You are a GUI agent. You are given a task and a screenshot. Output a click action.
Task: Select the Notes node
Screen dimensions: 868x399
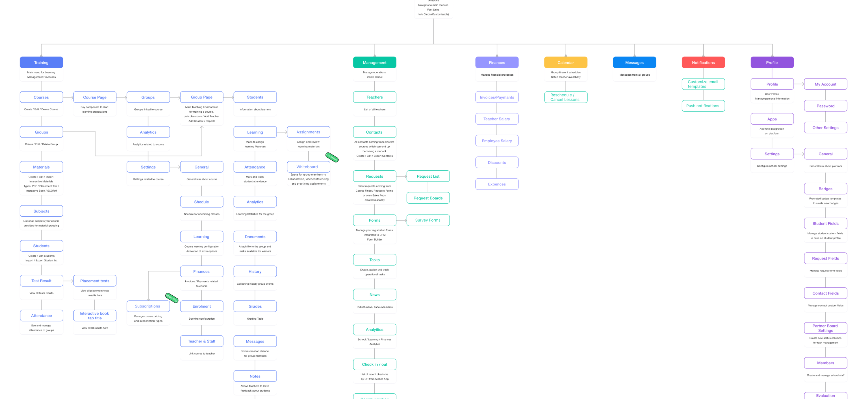click(255, 376)
